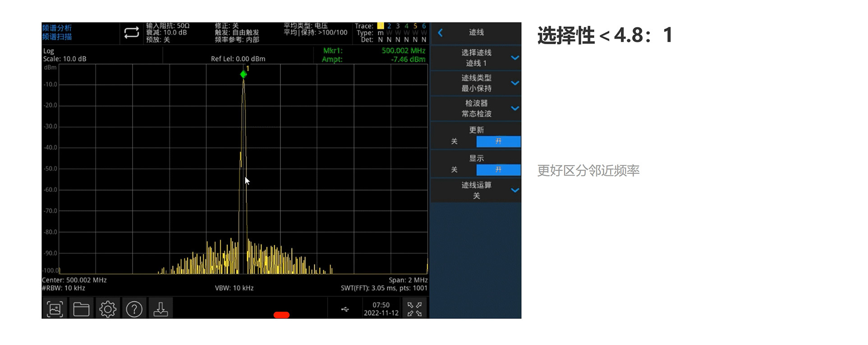Click the Log scale type label

click(x=48, y=51)
